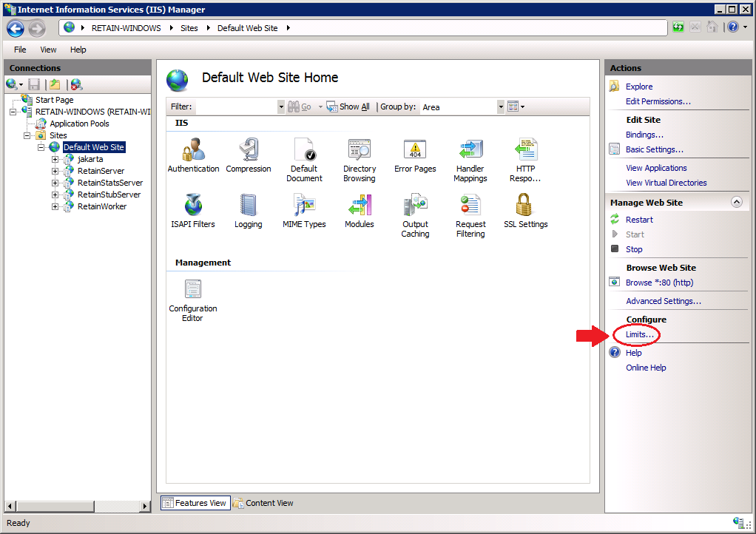Open Basic Settings link
This screenshot has height=534, width=756.
click(654, 150)
